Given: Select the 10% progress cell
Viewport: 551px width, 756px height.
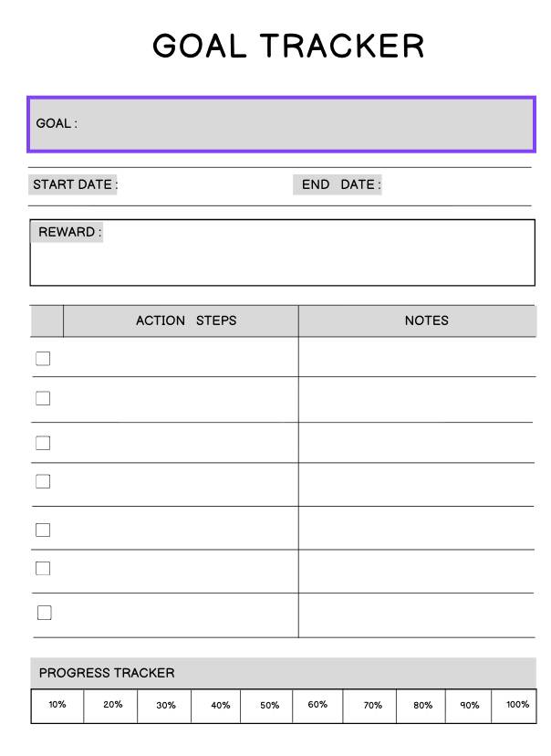Looking at the screenshot, I should tap(57, 706).
